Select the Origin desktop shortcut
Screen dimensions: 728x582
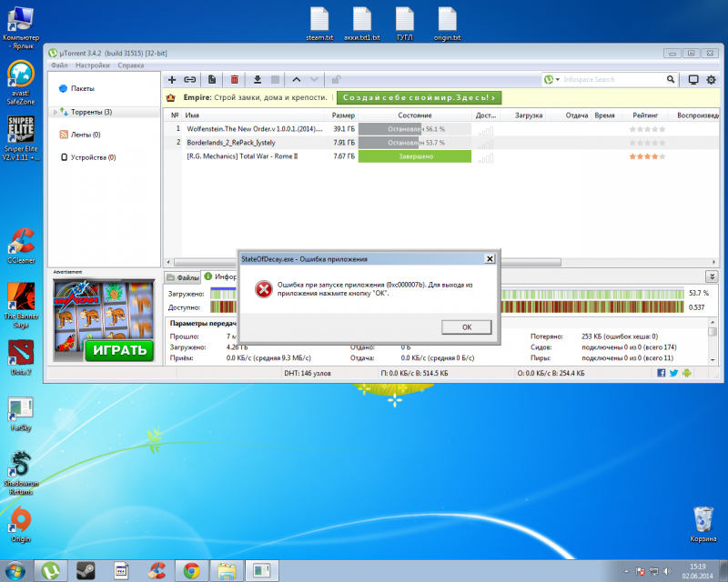coord(21,525)
